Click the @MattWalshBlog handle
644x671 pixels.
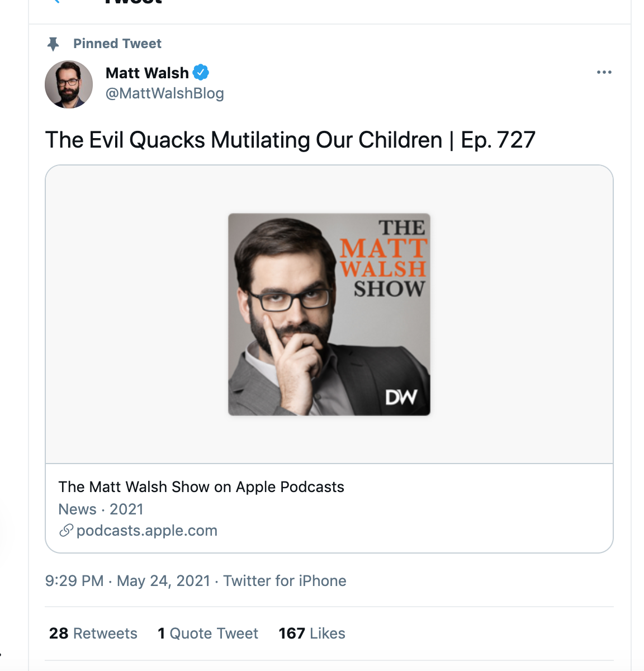(x=164, y=93)
